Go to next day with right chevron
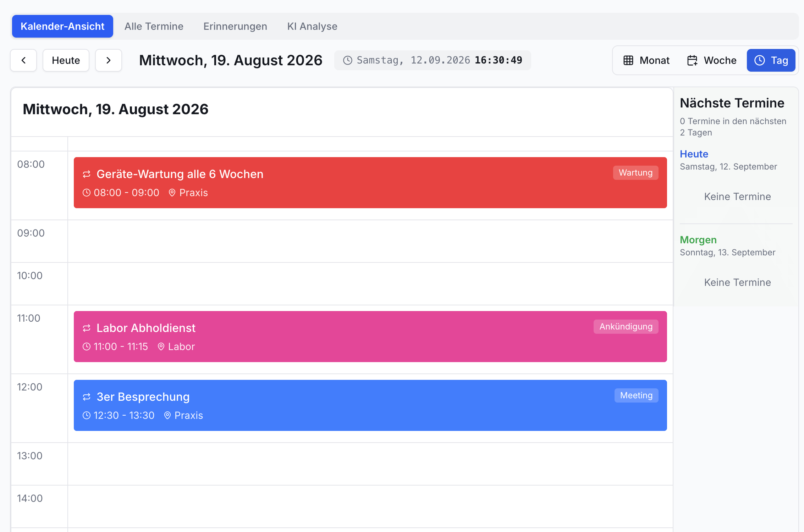804x532 pixels. click(109, 60)
